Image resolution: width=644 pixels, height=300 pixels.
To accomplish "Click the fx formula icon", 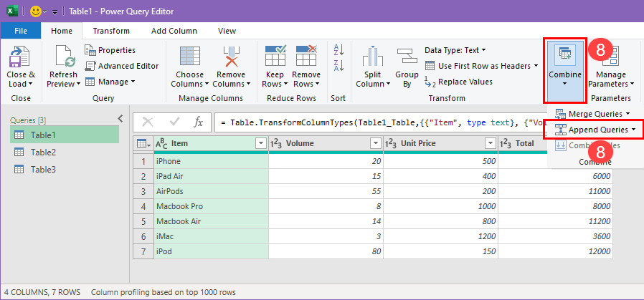I will pos(199,122).
